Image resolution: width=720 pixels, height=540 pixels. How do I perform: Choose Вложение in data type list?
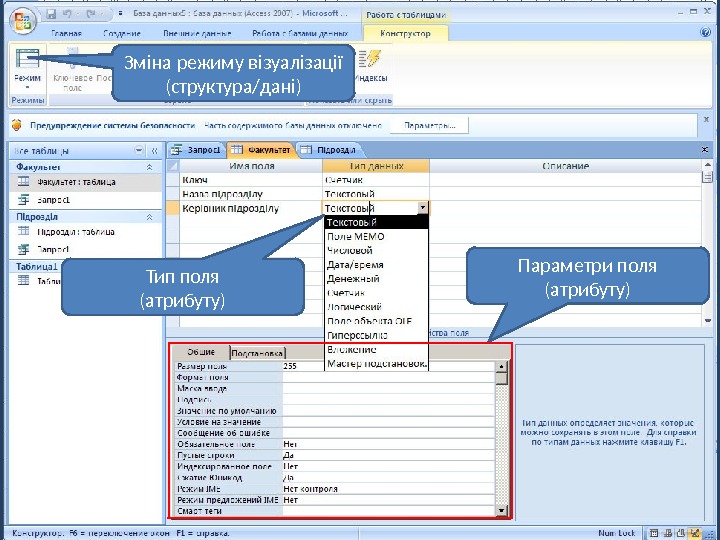pyautogui.click(x=377, y=349)
